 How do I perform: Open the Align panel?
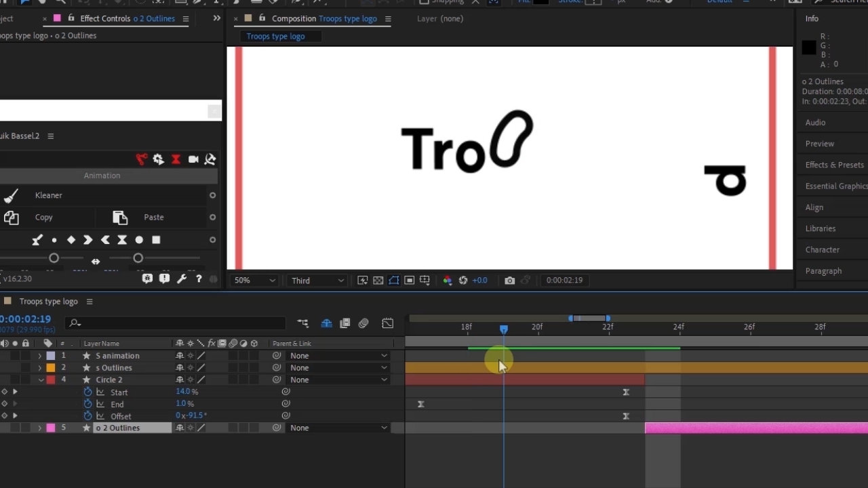(x=814, y=207)
